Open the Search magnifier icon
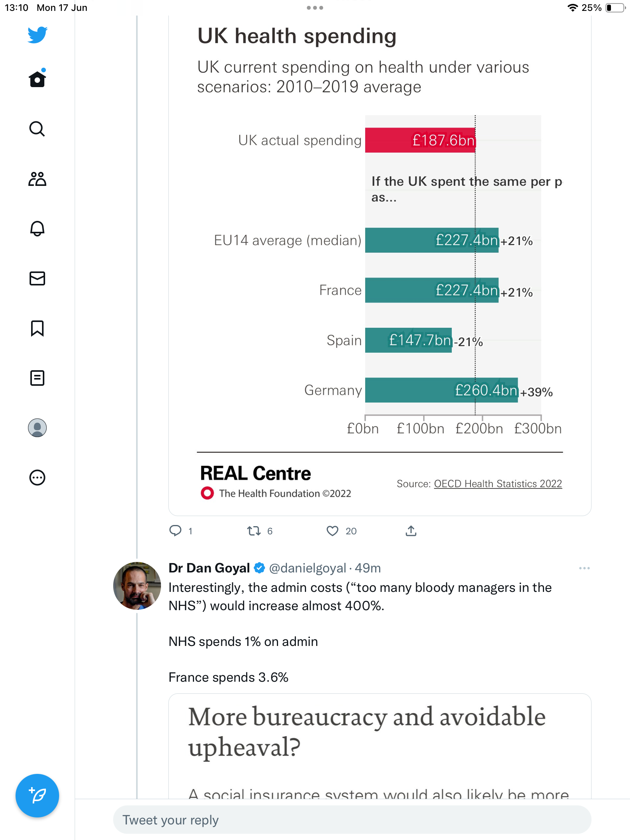 [37, 129]
